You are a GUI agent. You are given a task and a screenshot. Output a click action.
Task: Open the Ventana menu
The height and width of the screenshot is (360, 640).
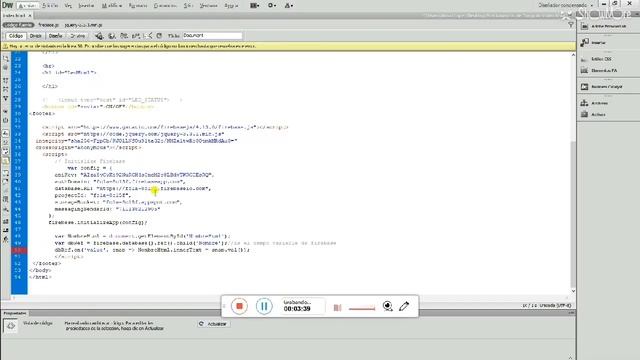(x=209, y=6)
